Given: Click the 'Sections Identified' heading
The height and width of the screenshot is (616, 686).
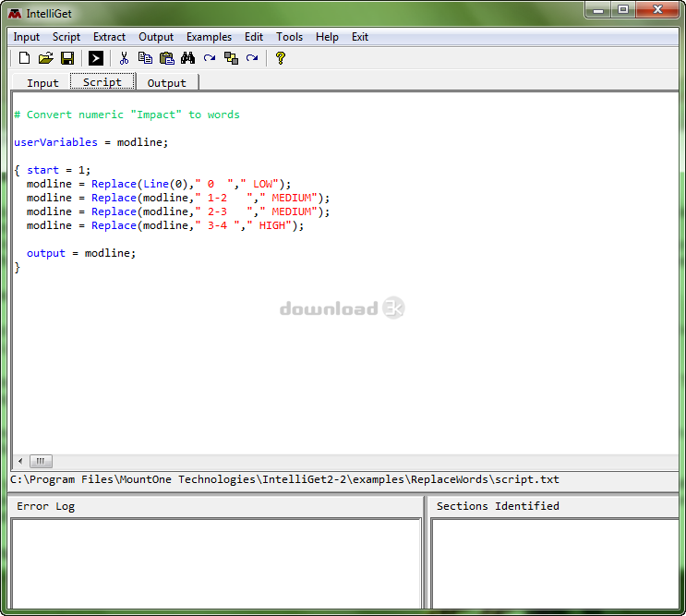Looking at the screenshot, I should click(x=498, y=506).
